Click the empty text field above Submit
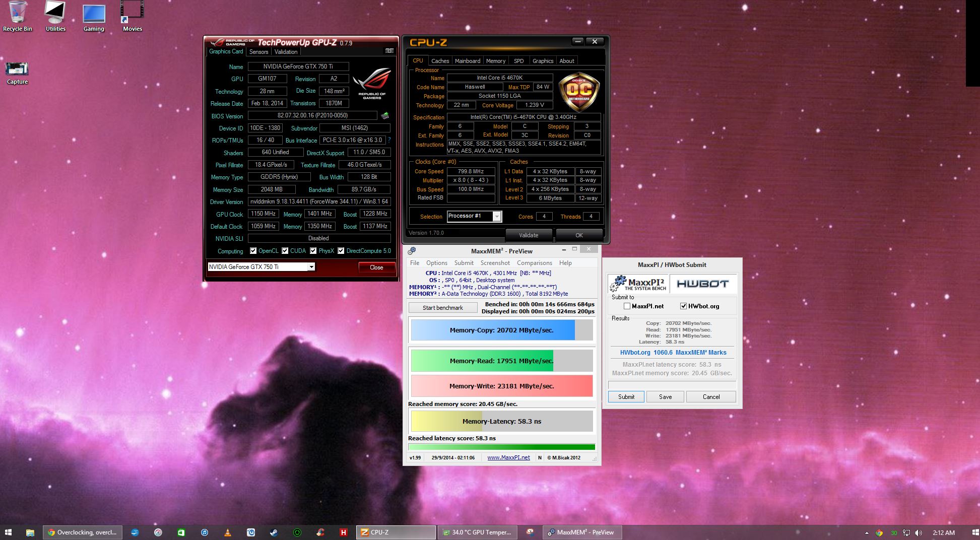Viewport: 980px width, 540px height. coord(672,385)
